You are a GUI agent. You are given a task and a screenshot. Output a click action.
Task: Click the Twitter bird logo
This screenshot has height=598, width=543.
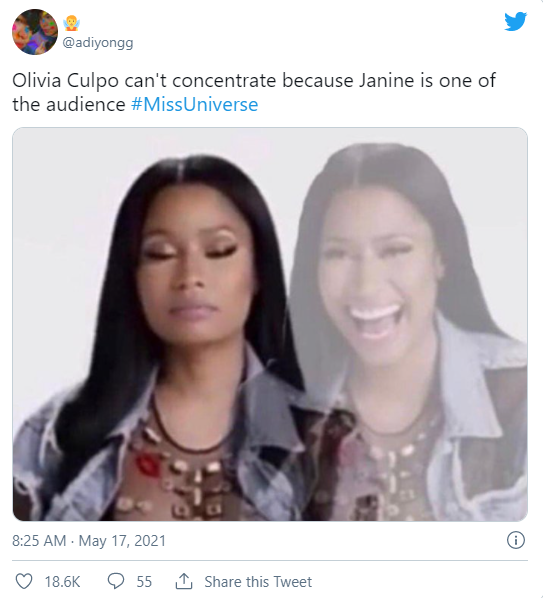point(516,21)
